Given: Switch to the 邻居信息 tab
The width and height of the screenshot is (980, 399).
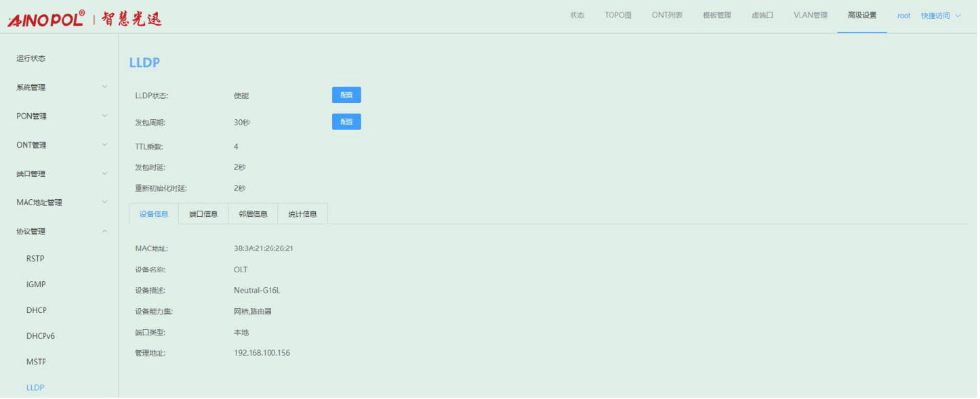Looking at the screenshot, I should coord(253,214).
